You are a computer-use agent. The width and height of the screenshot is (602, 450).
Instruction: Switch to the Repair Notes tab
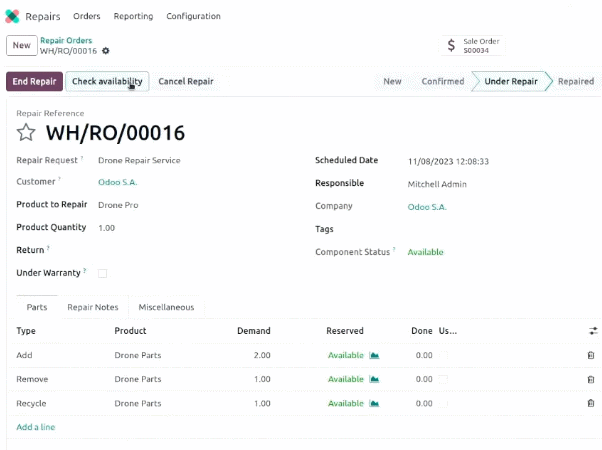[x=93, y=307]
